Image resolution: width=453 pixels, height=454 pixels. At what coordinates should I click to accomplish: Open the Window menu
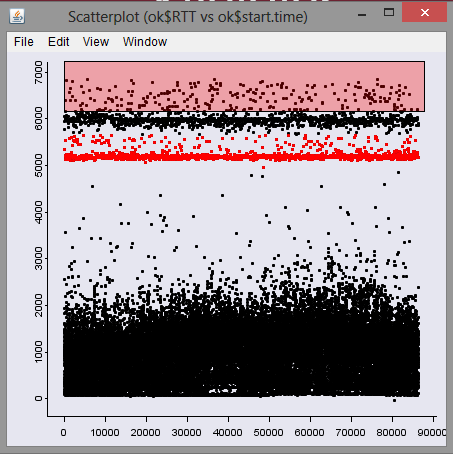pos(145,42)
